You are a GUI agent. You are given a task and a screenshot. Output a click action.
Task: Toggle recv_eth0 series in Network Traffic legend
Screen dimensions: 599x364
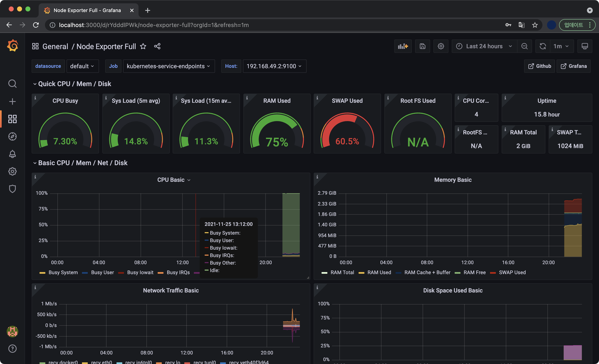pos(102,362)
